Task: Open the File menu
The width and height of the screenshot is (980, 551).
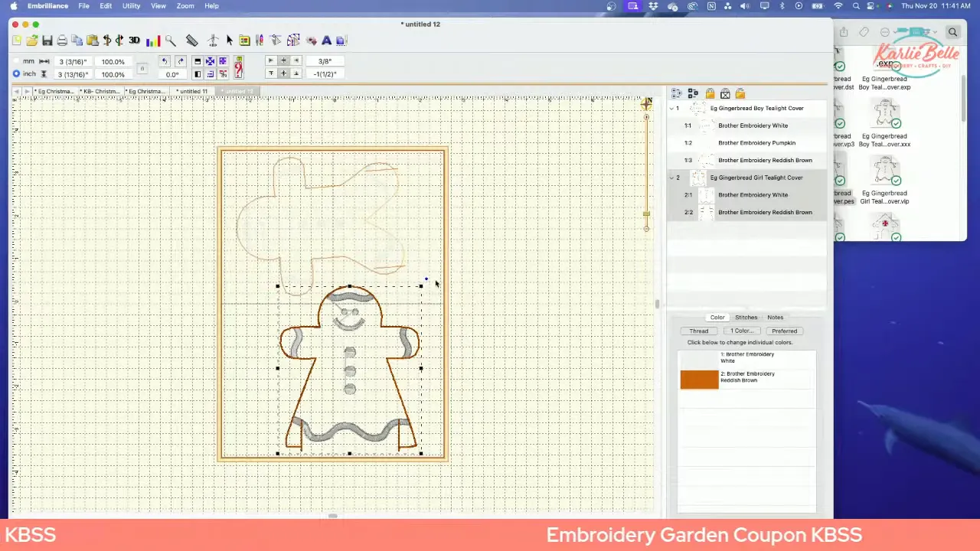Action: pyautogui.click(x=83, y=5)
